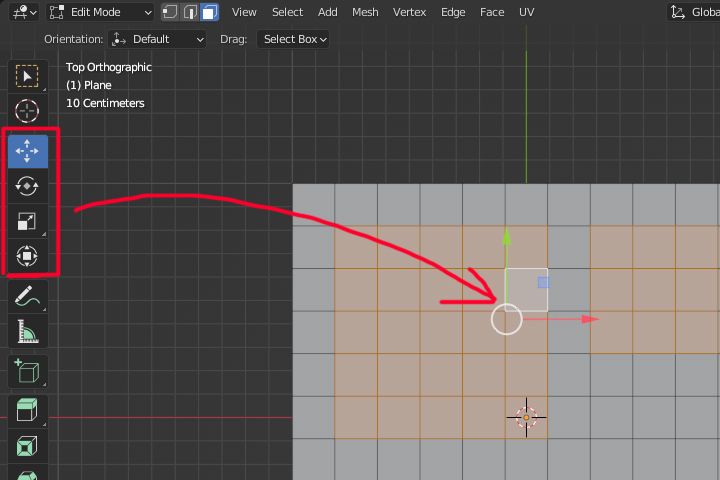Open the UV menu
The image size is (720, 480).
[x=527, y=12]
